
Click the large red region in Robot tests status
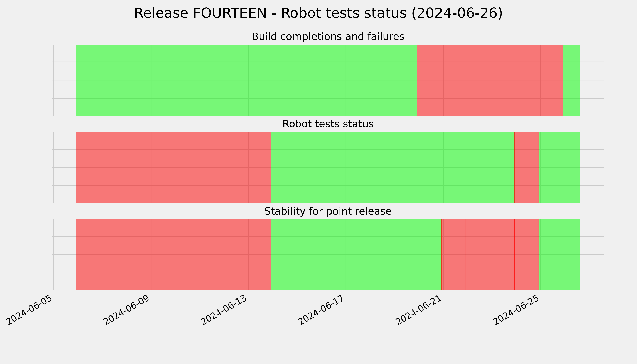click(x=174, y=167)
